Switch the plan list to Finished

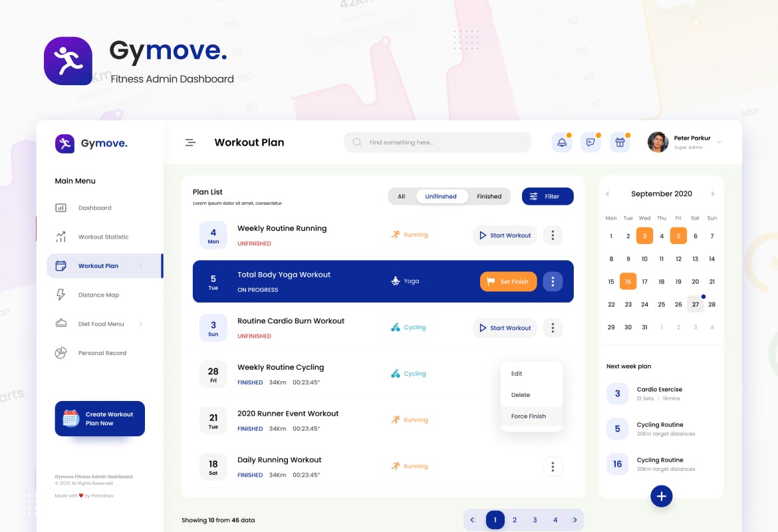tap(489, 197)
